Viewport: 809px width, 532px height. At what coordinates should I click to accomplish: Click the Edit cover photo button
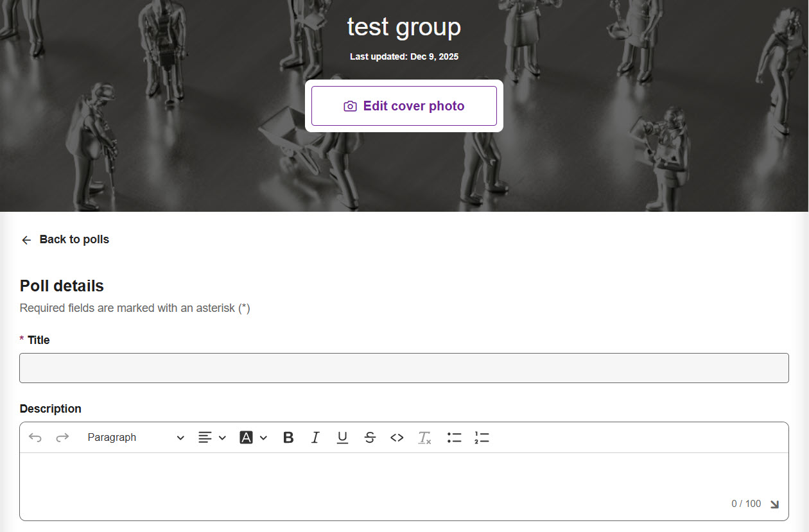coord(404,106)
